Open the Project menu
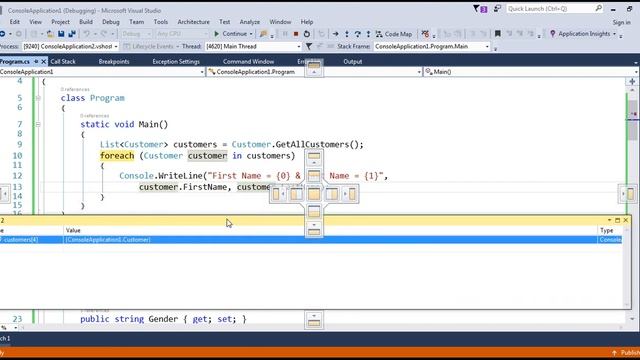The width and height of the screenshot is (640, 360). [x=60, y=22]
